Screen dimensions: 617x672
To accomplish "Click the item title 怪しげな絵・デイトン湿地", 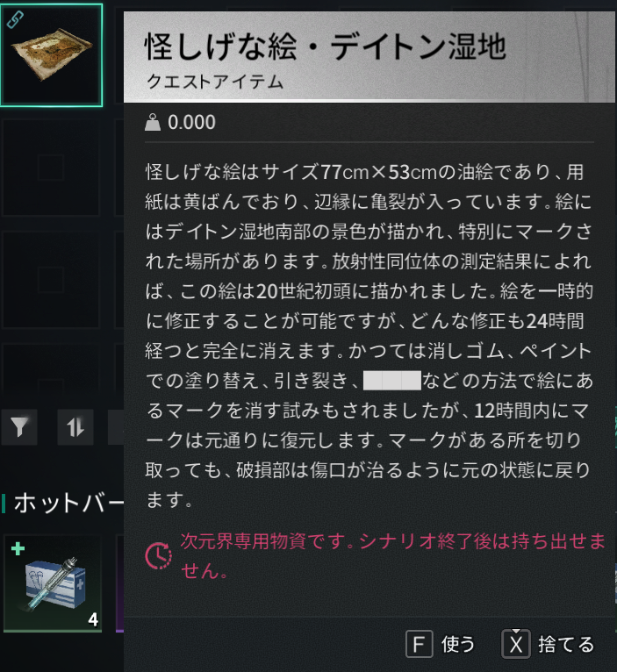I will tap(325, 46).
